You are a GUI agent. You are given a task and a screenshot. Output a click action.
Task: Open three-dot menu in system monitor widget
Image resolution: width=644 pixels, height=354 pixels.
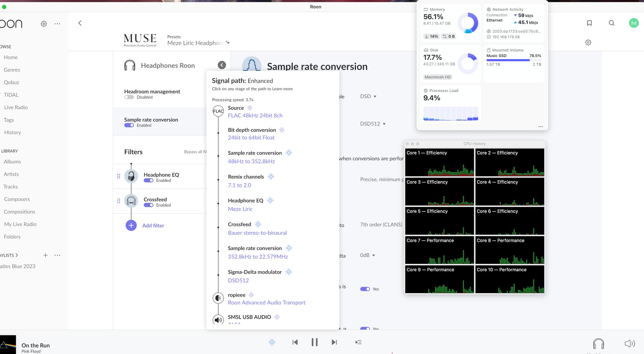pyautogui.click(x=541, y=127)
